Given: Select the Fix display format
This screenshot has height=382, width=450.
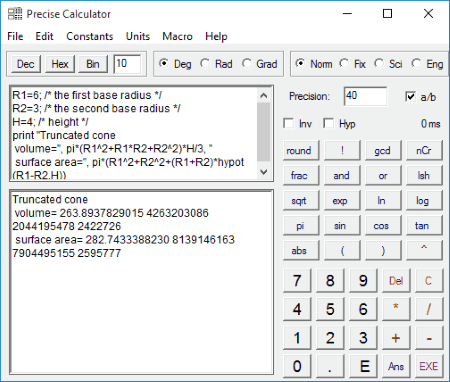Looking at the screenshot, I should coord(353,64).
